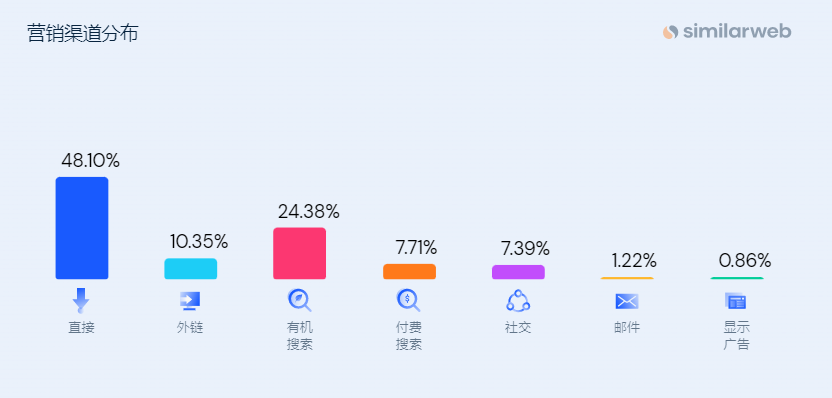Select the 付费搜索 label
The height and width of the screenshot is (398, 832).
click(x=409, y=336)
